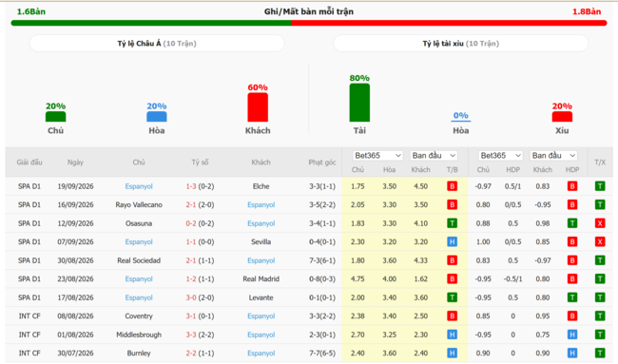This screenshot has width=618, height=364.
Task: Click the 1.6Bàn goals scored label
Action: point(31,11)
